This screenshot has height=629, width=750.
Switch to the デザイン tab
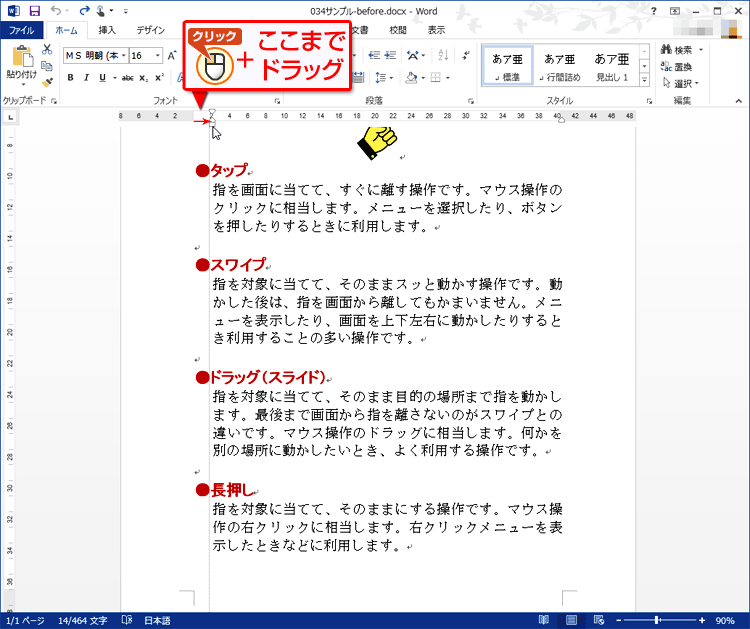pyautogui.click(x=150, y=30)
